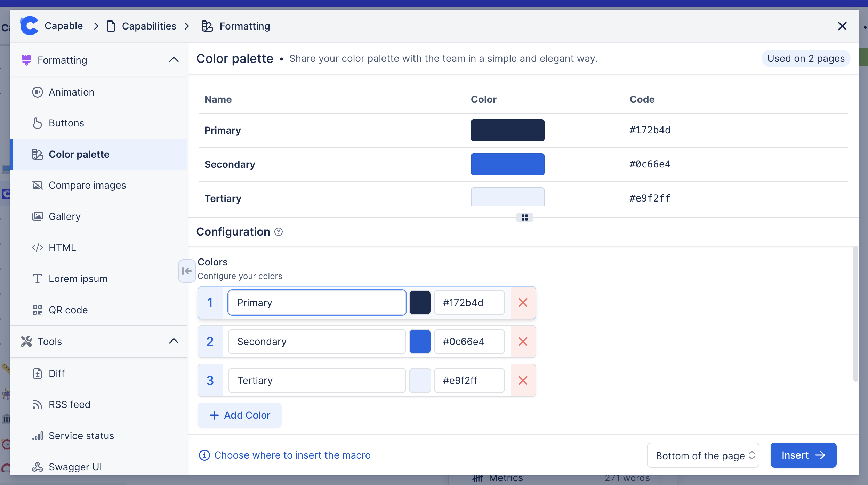The image size is (868, 485).
Task: Click the Formatting breadcrumb menu item
Action: click(244, 26)
